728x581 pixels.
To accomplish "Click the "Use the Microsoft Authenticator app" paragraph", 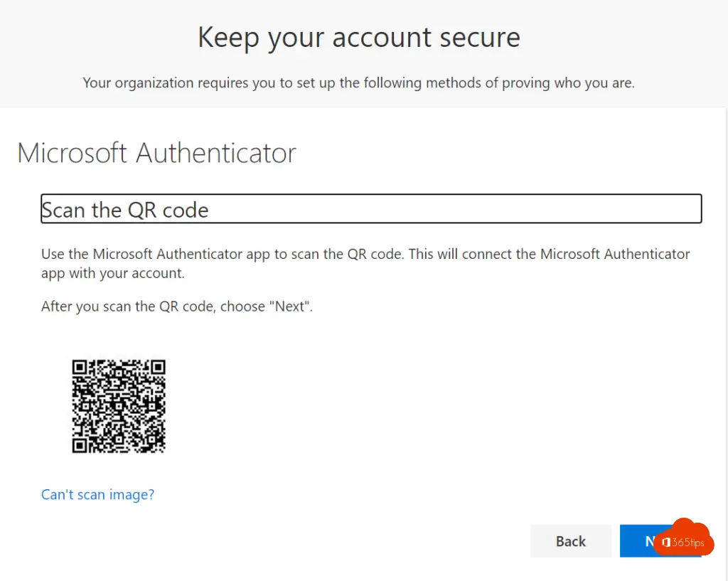I will pyautogui.click(x=365, y=263).
